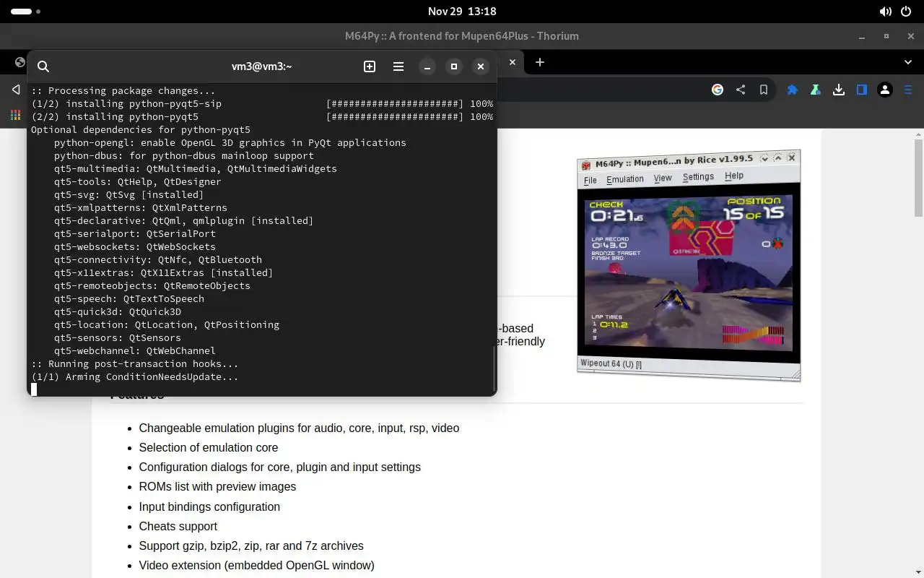Viewport: 924px width, 578px height.
Task: Open the power icon system menu
Action: [906, 12]
